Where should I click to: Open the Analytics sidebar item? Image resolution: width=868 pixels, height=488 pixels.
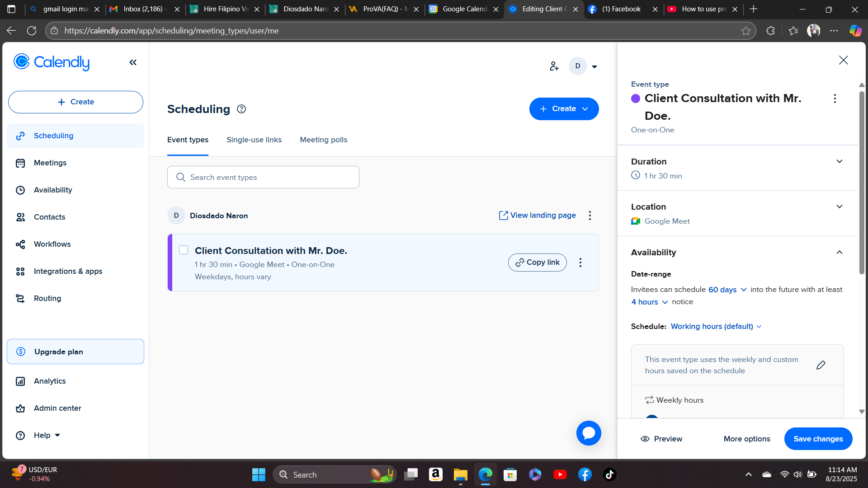point(50,381)
